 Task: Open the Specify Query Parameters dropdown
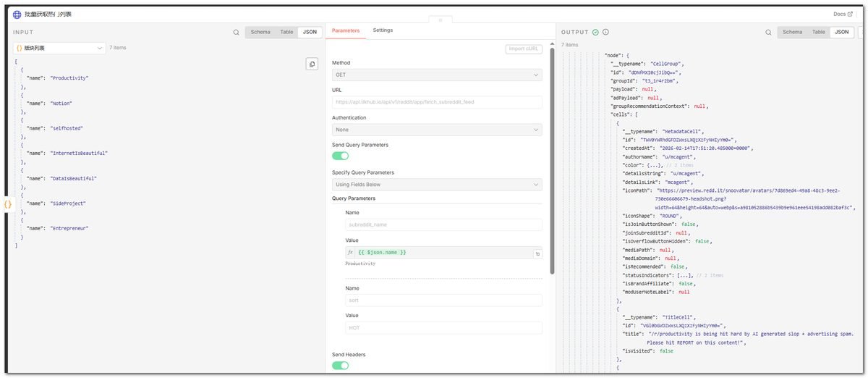click(x=437, y=185)
